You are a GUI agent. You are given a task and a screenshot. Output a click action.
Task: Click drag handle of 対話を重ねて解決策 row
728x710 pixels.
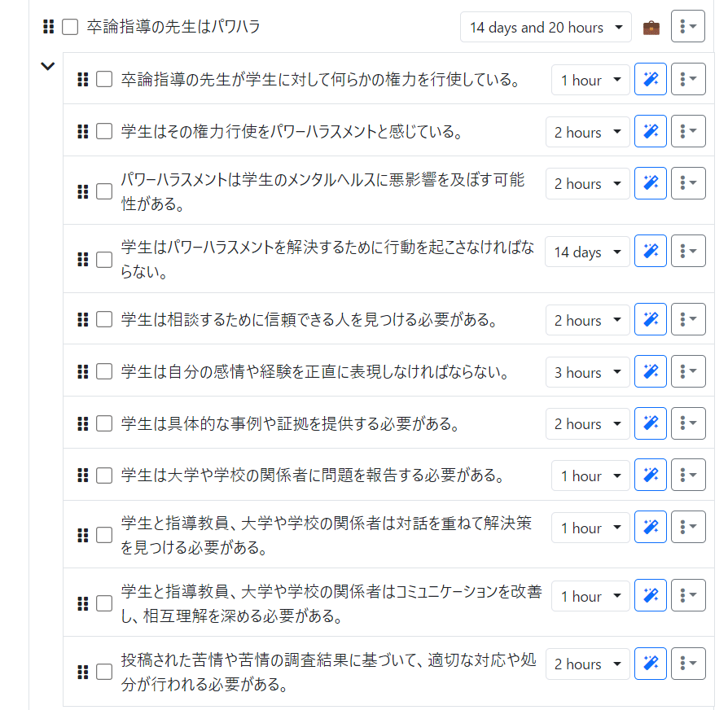click(x=82, y=536)
